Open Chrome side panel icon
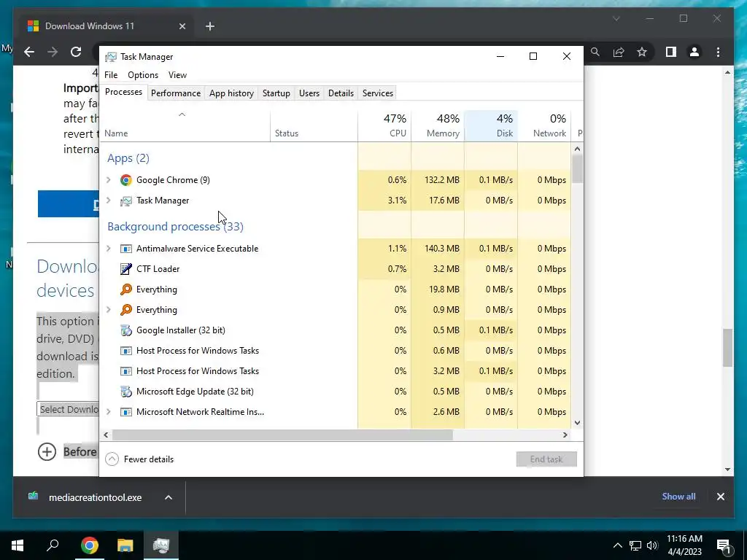This screenshot has height=560, width=747. coord(671,52)
